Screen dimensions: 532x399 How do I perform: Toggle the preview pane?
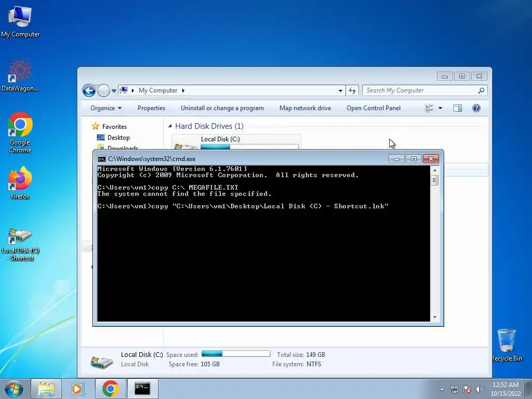tap(458, 108)
